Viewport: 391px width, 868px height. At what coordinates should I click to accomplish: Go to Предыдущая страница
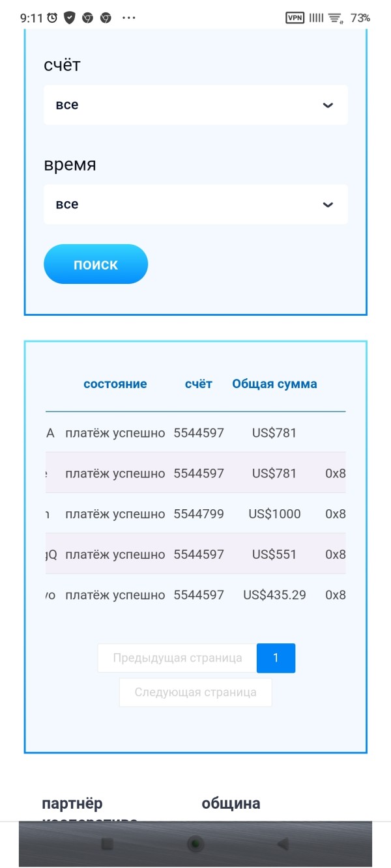pos(177,658)
